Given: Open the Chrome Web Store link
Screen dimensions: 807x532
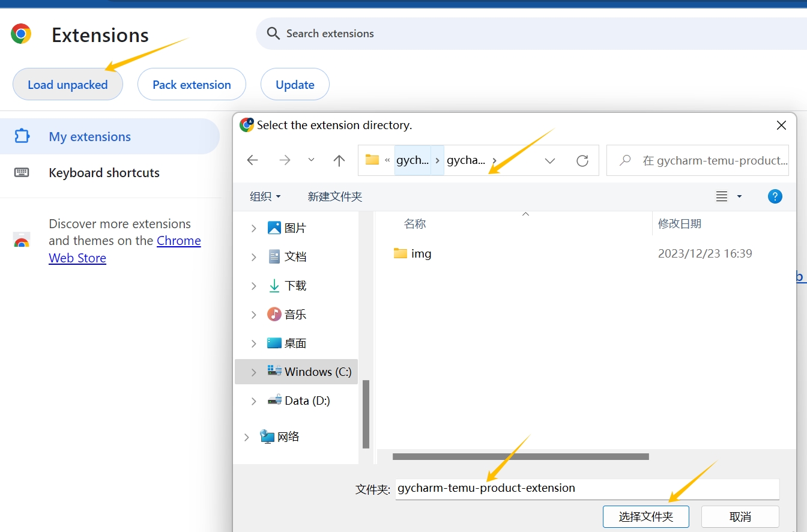Looking at the screenshot, I should (x=125, y=249).
